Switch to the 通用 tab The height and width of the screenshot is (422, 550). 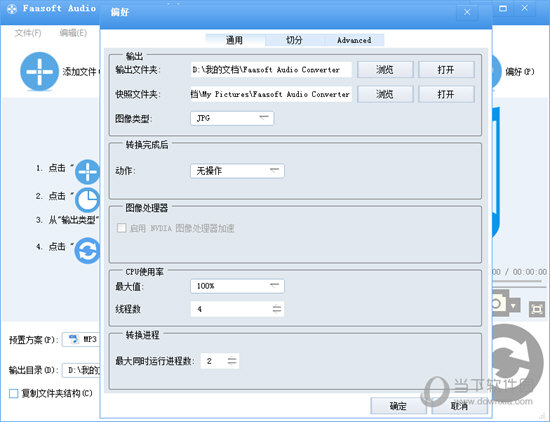(x=234, y=40)
